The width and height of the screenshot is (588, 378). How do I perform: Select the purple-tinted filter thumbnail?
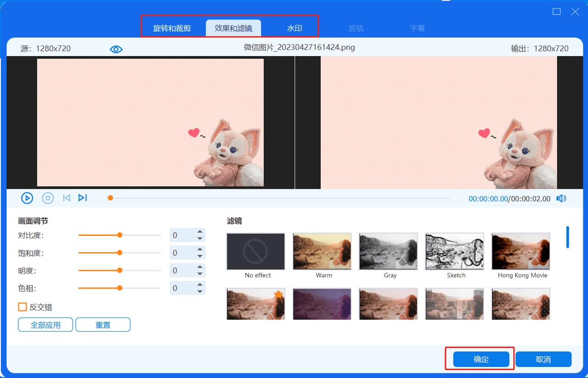(322, 304)
